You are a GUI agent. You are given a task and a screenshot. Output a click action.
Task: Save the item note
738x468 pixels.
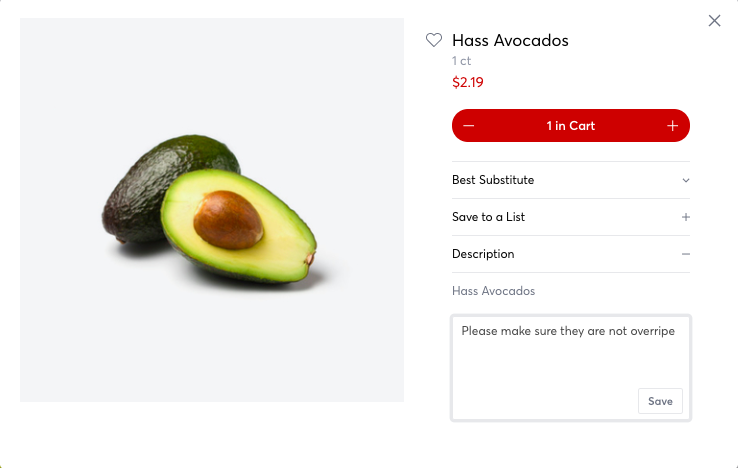[660, 401]
